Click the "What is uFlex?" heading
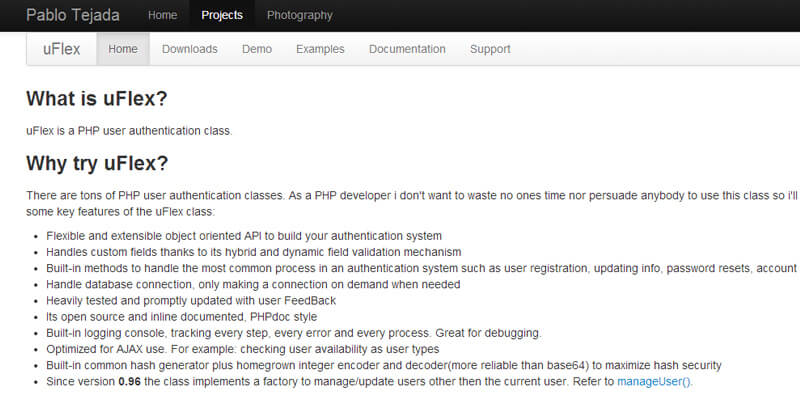The image size is (800, 400). click(x=96, y=98)
